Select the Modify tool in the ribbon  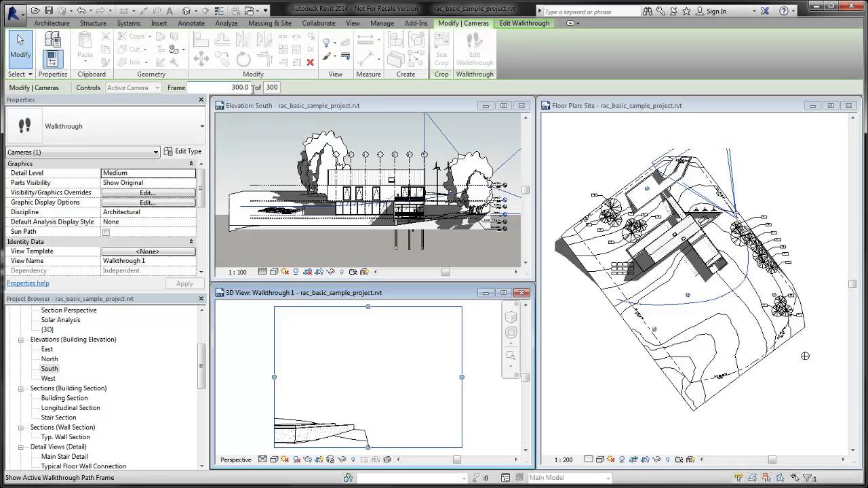point(20,50)
